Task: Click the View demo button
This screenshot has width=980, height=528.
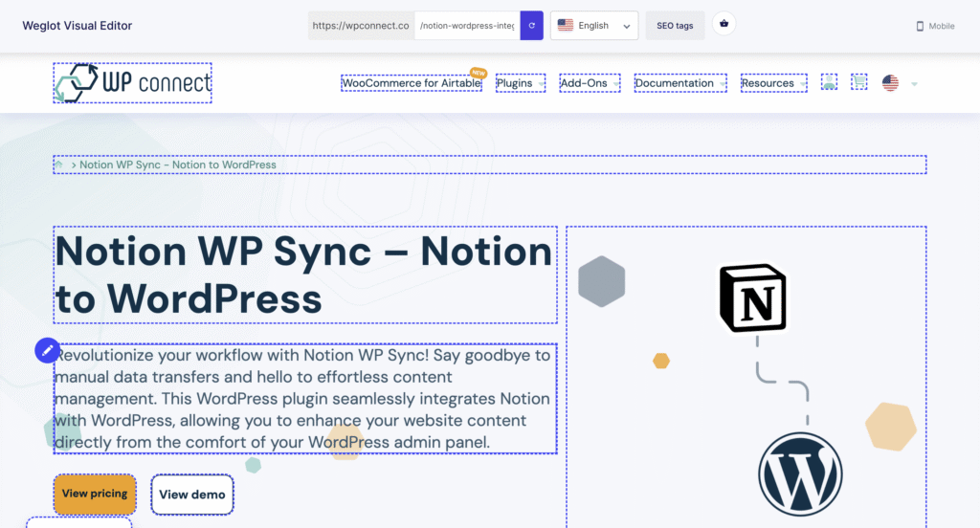Action: 191,495
